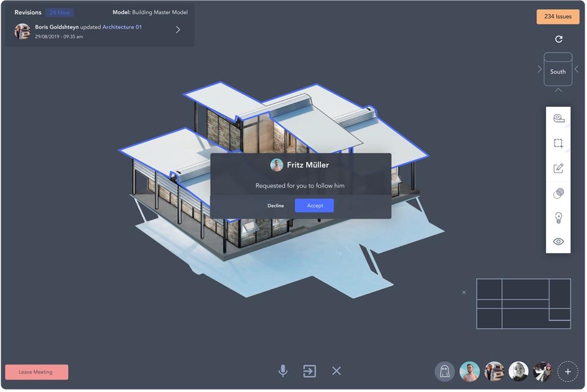Select the teal-background participant avatar
The image size is (587, 392).
470,372
